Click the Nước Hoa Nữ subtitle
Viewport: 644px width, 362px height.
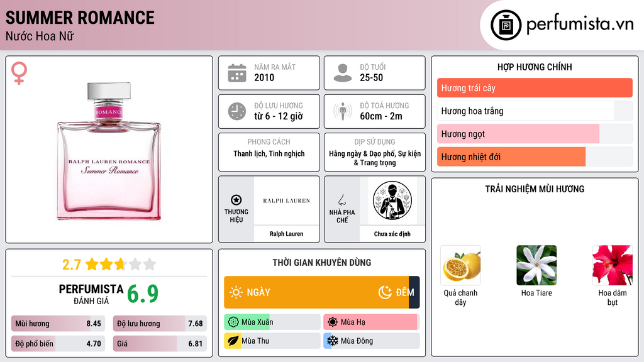tap(40, 36)
